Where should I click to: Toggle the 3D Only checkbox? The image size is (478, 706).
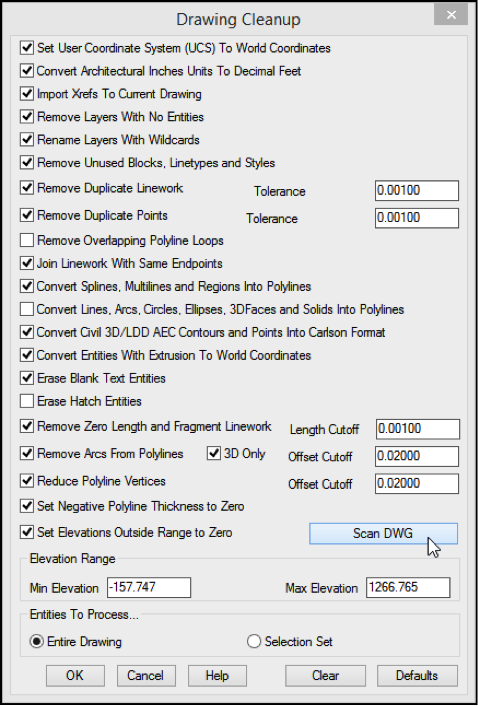tap(214, 453)
